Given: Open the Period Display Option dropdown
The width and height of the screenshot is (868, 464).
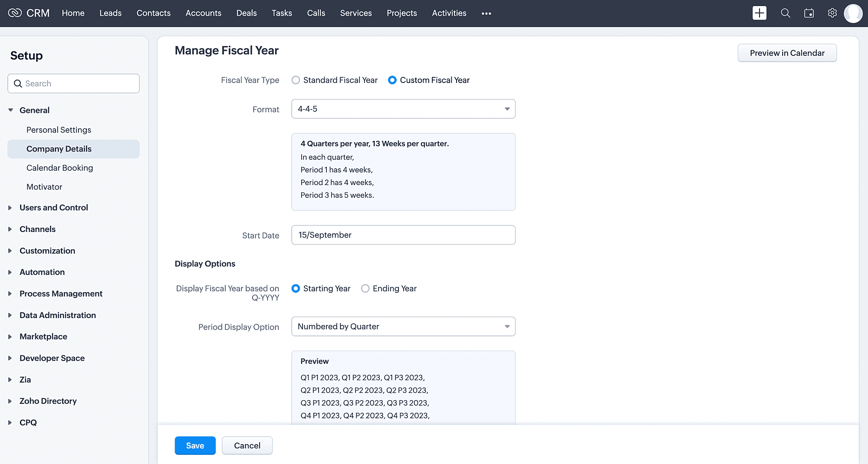Looking at the screenshot, I should point(403,326).
